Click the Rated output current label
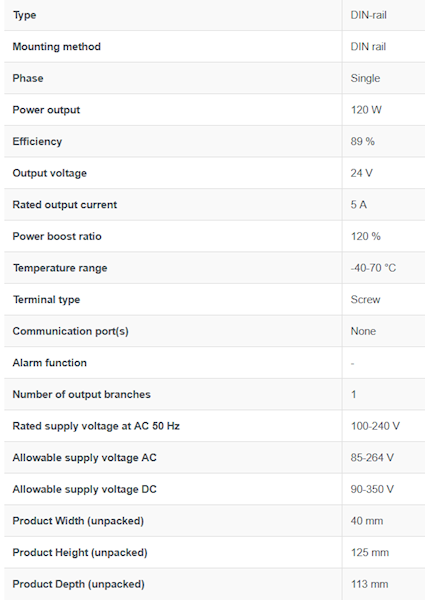 pos(65,205)
